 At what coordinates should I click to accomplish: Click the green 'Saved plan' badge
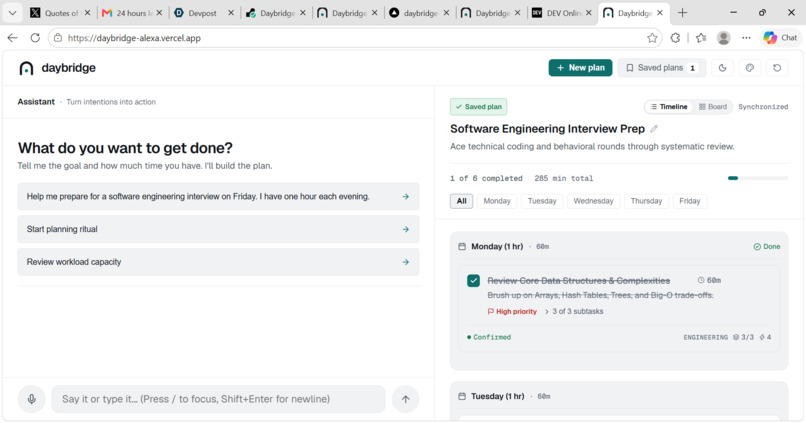pyautogui.click(x=479, y=107)
